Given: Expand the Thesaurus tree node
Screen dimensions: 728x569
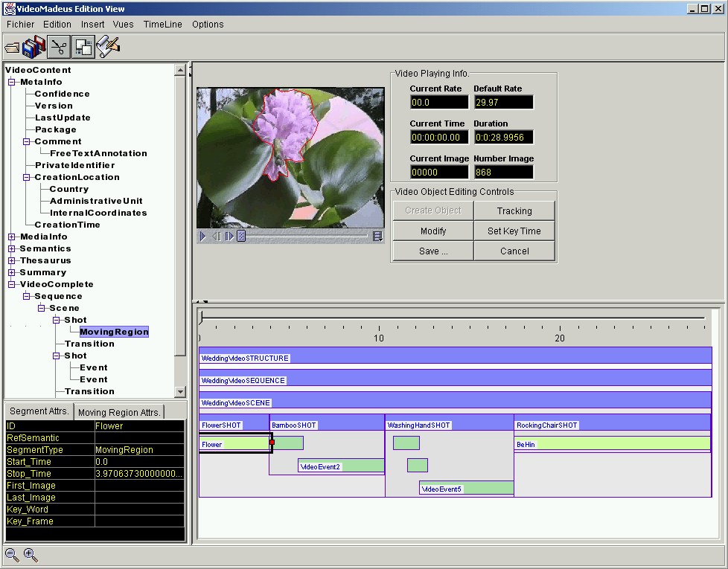Looking at the screenshot, I should click(12, 260).
